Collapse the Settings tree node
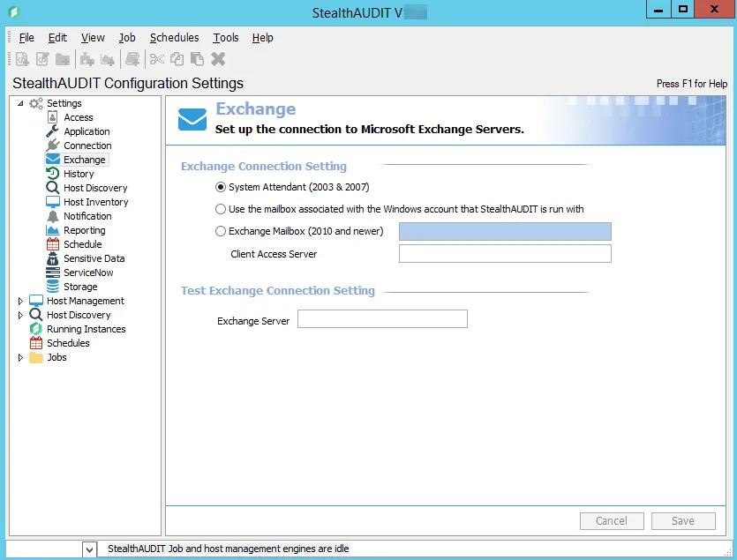The height and width of the screenshot is (560, 737). pyautogui.click(x=20, y=103)
